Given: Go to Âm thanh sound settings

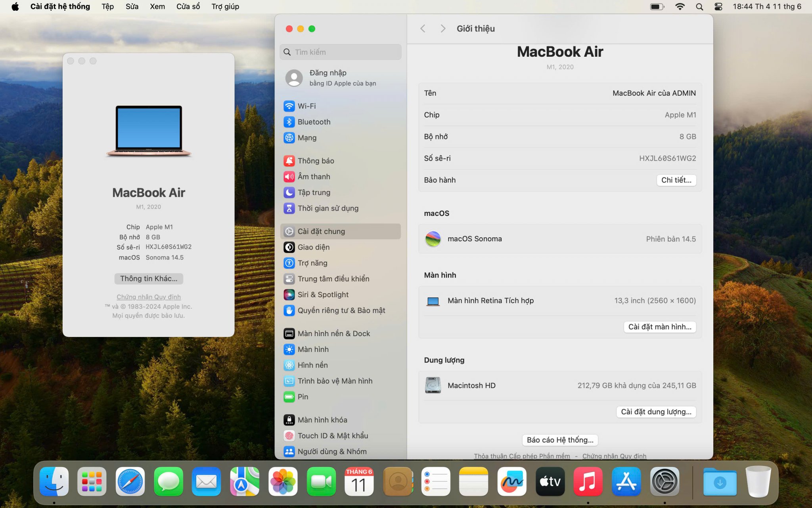Looking at the screenshot, I should [x=314, y=177].
